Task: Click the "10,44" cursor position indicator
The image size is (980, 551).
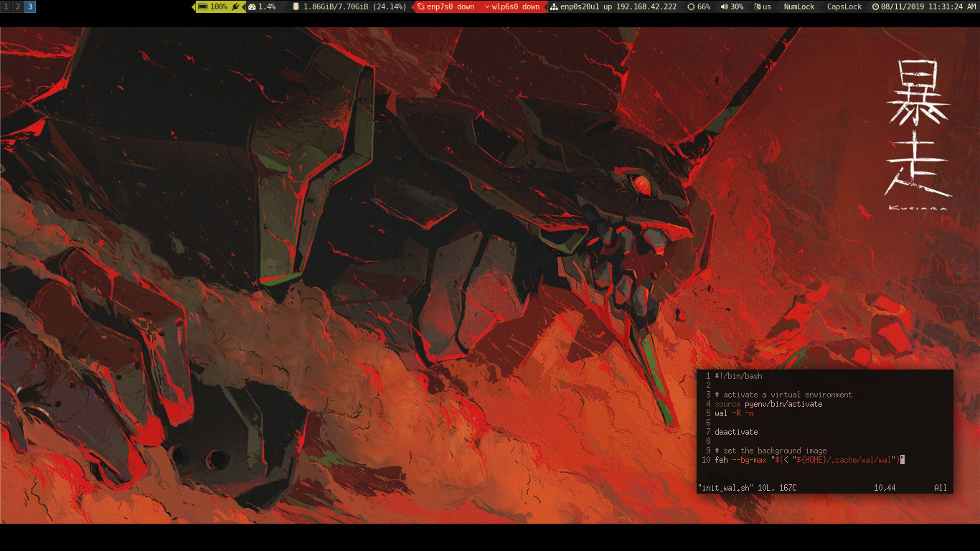Action: point(885,488)
